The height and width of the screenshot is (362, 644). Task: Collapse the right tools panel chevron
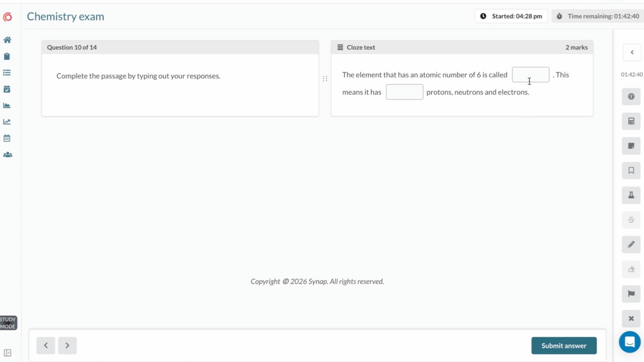(632, 52)
